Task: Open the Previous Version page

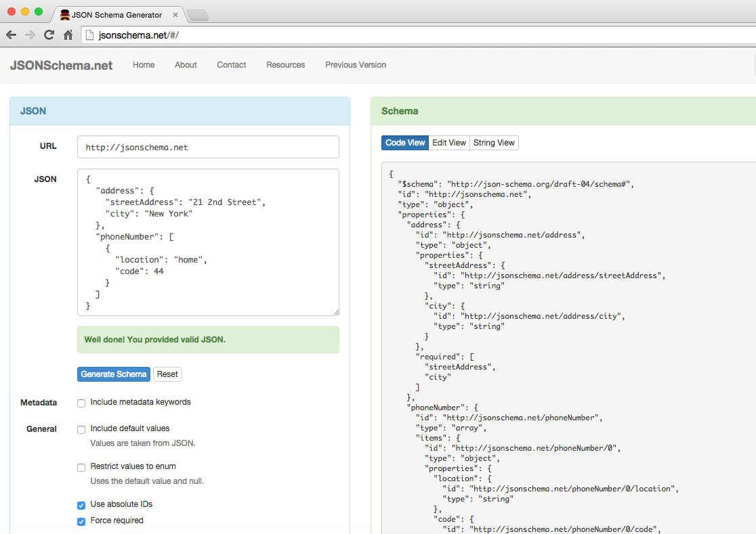Action: [x=355, y=65]
